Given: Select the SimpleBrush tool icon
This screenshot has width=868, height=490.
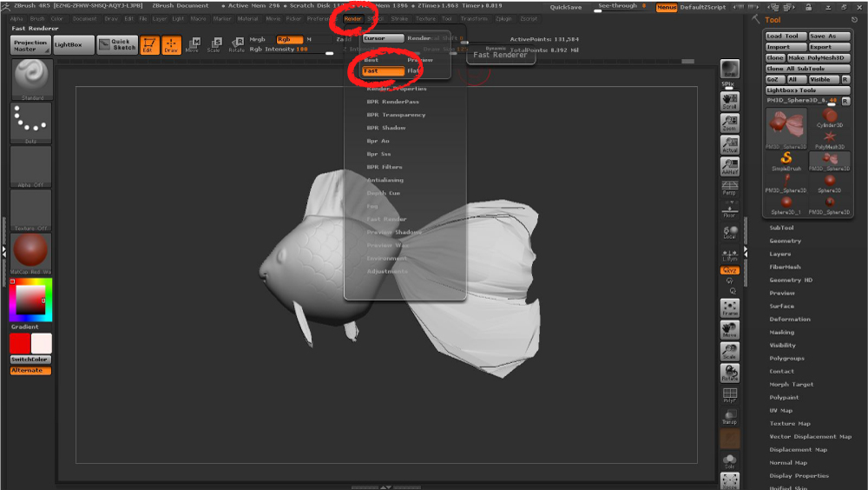Looking at the screenshot, I should tap(786, 160).
